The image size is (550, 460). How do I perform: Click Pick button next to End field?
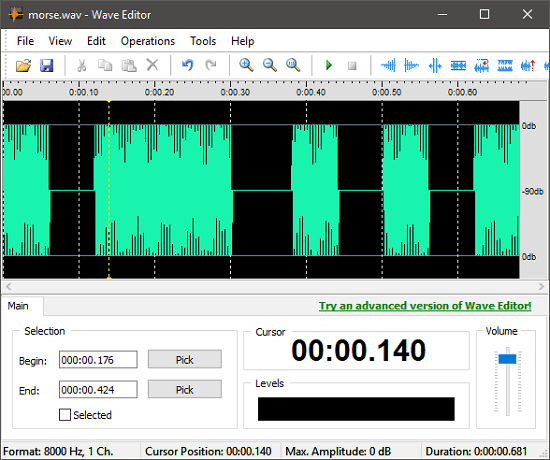point(185,389)
